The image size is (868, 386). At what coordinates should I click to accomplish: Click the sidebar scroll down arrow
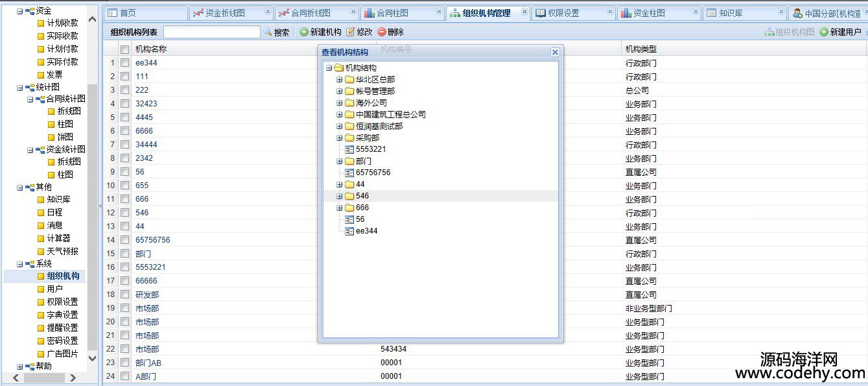click(x=92, y=358)
